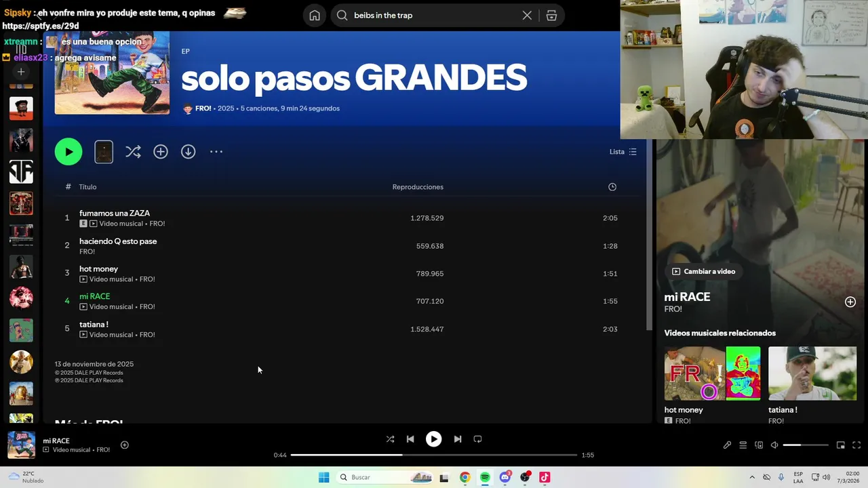Click the duration clock column header

point(612,187)
